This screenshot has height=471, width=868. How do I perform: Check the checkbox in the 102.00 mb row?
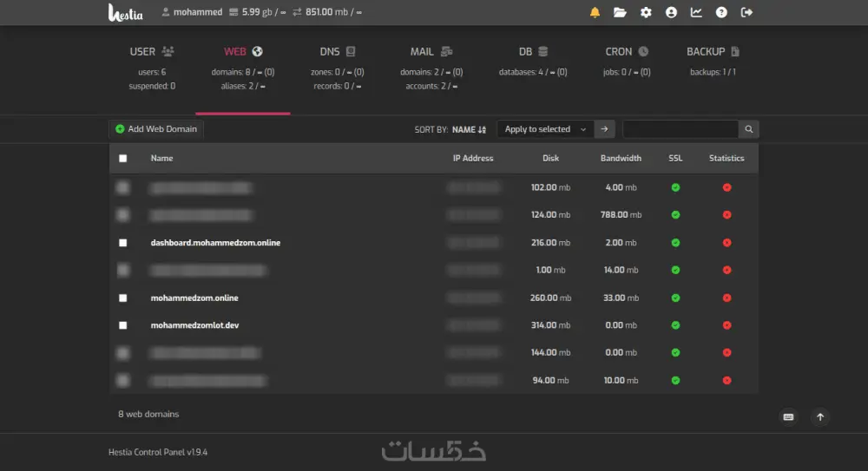[x=123, y=187]
